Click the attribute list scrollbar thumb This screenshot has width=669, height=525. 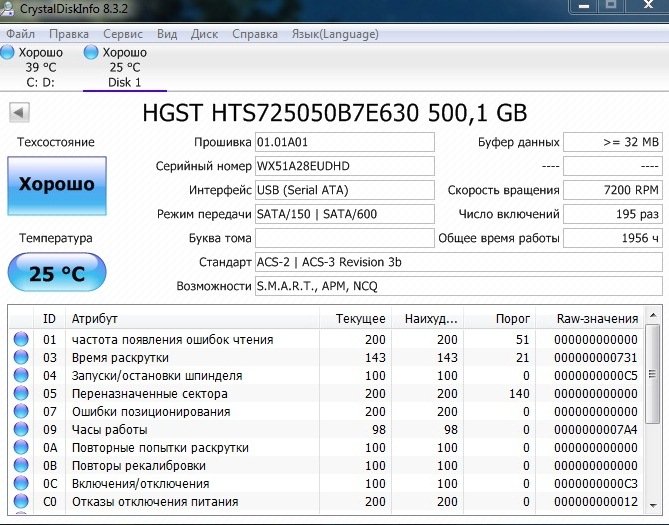click(x=653, y=374)
